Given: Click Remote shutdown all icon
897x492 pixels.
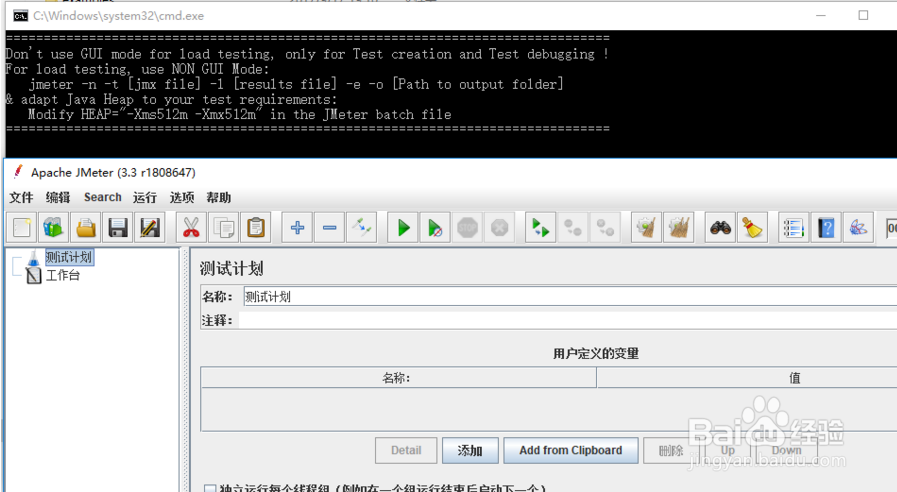Looking at the screenshot, I should 605,228.
